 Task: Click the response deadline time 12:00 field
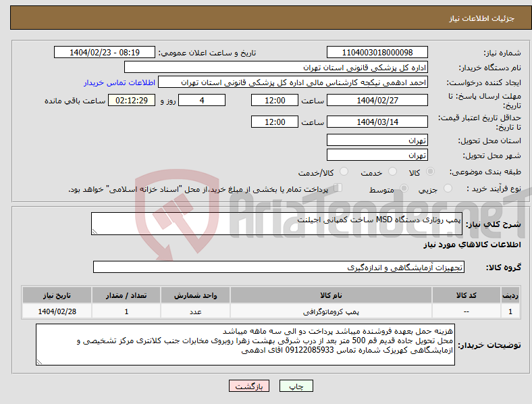pyautogui.click(x=275, y=100)
